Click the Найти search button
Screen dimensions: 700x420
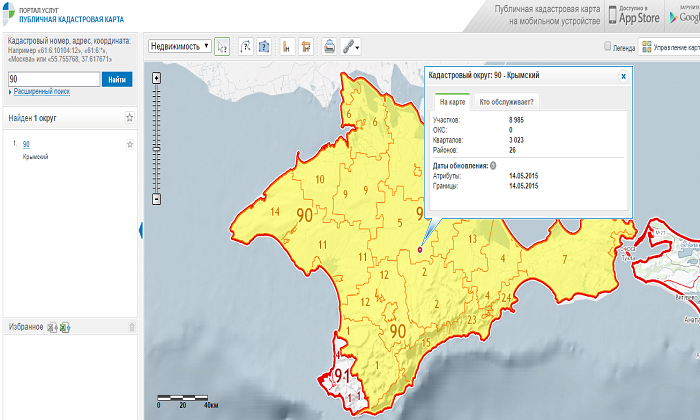pos(117,79)
